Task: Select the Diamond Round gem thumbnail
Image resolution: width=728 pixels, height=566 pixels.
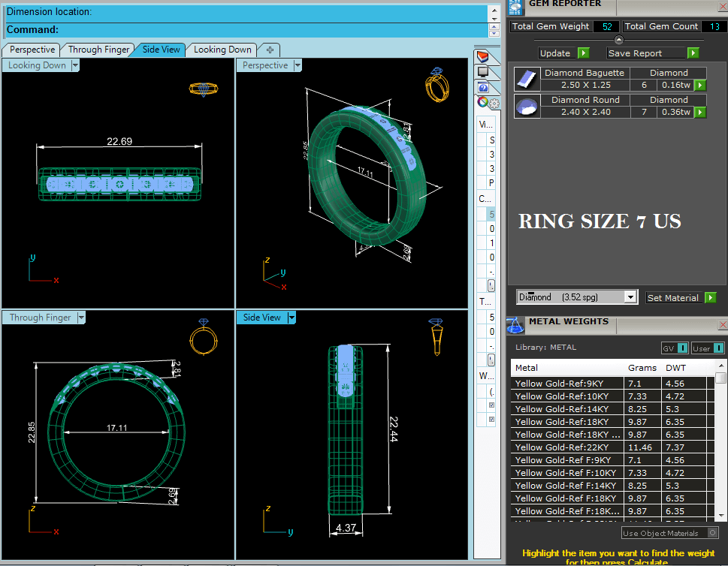Action: click(527, 106)
